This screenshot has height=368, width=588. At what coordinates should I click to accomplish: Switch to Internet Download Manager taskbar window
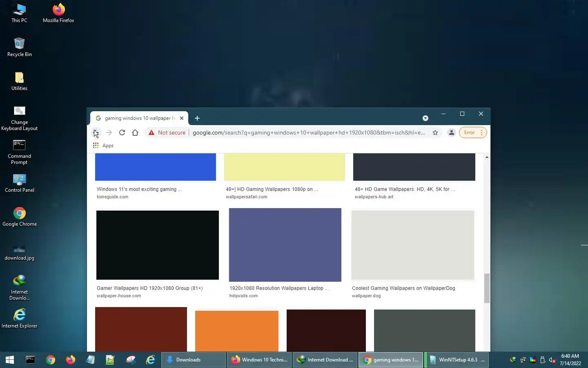pyautogui.click(x=325, y=360)
